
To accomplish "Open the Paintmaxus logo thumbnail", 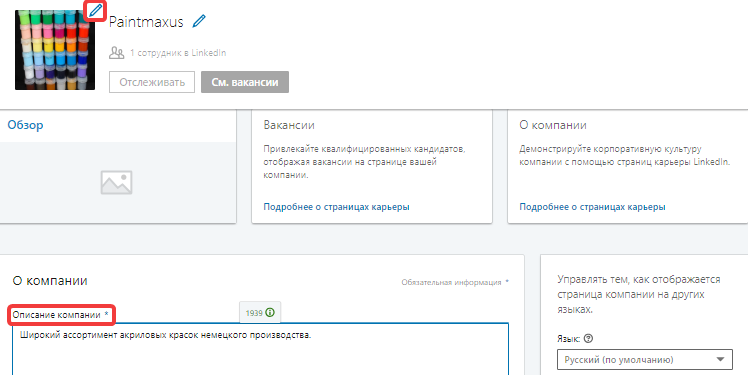I will point(55,50).
